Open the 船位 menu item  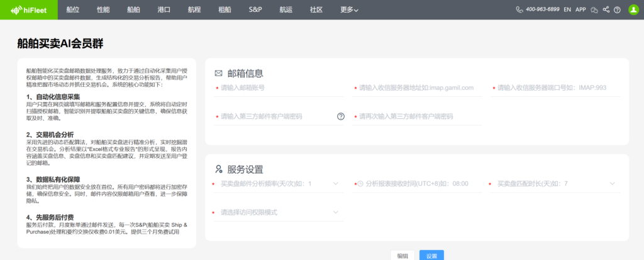click(x=73, y=9)
